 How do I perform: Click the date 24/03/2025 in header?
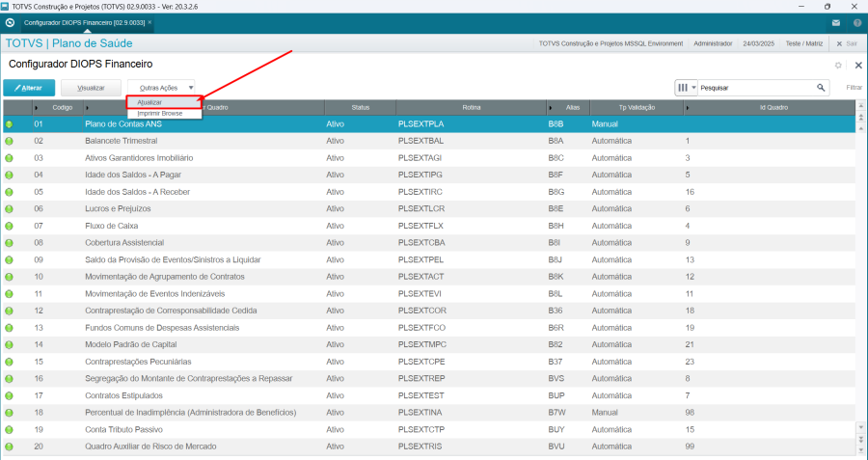click(x=758, y=43)
